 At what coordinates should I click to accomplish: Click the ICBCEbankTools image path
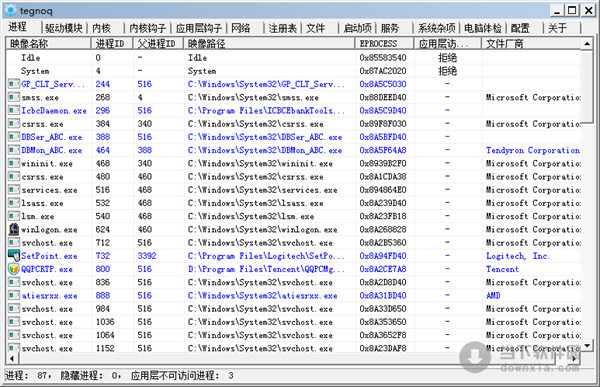266,111
